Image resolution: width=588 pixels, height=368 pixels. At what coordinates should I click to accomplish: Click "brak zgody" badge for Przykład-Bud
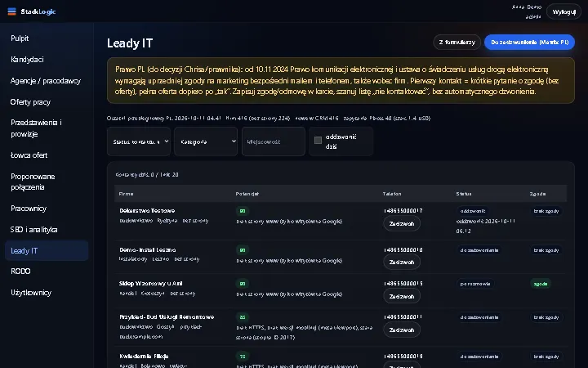[546, 317]
